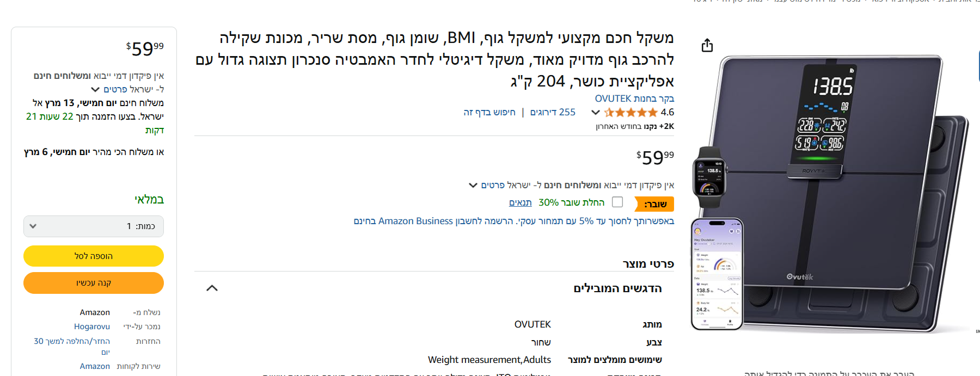The width and height of the screenshot is (980, 376).
Task: Click the orange קנה עכשיו button
Action: coord(94,283)
